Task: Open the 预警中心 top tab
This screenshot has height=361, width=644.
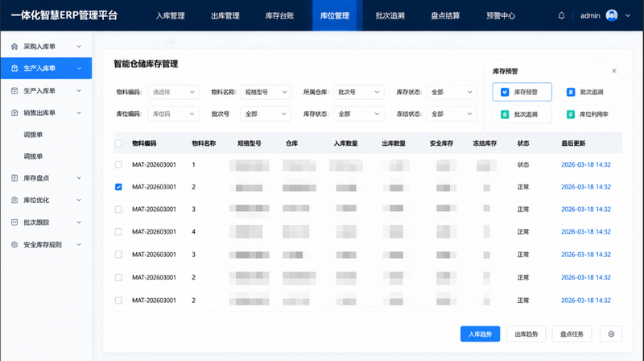Action: coord(500,15)
